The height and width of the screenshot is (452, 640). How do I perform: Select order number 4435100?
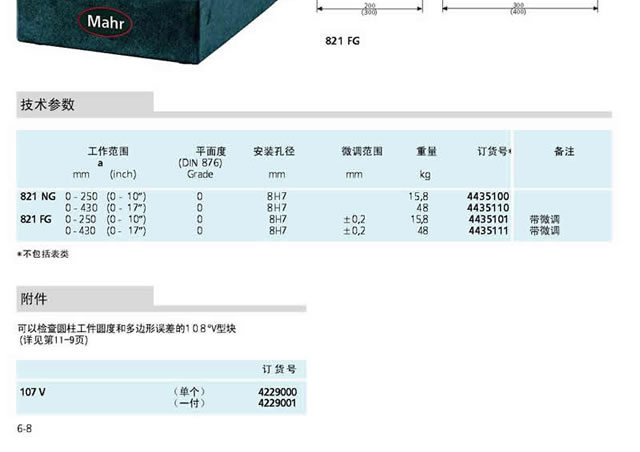[x=488, y=196]
